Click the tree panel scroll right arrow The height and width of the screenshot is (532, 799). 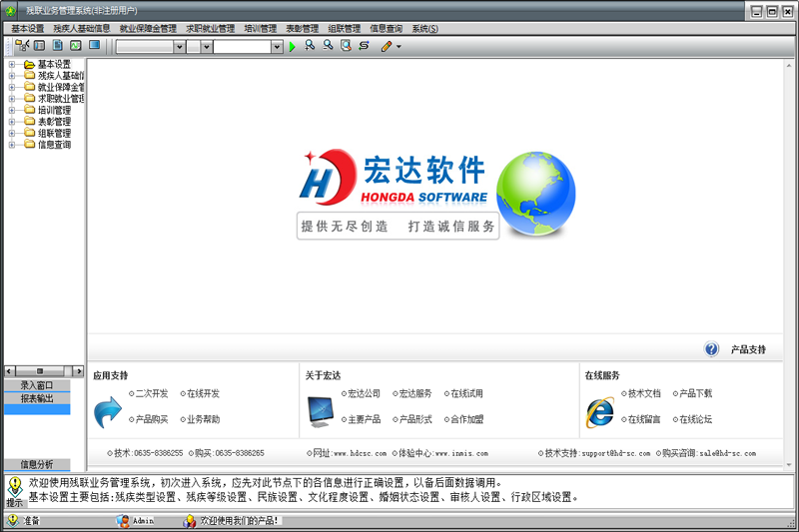(79, 371)
